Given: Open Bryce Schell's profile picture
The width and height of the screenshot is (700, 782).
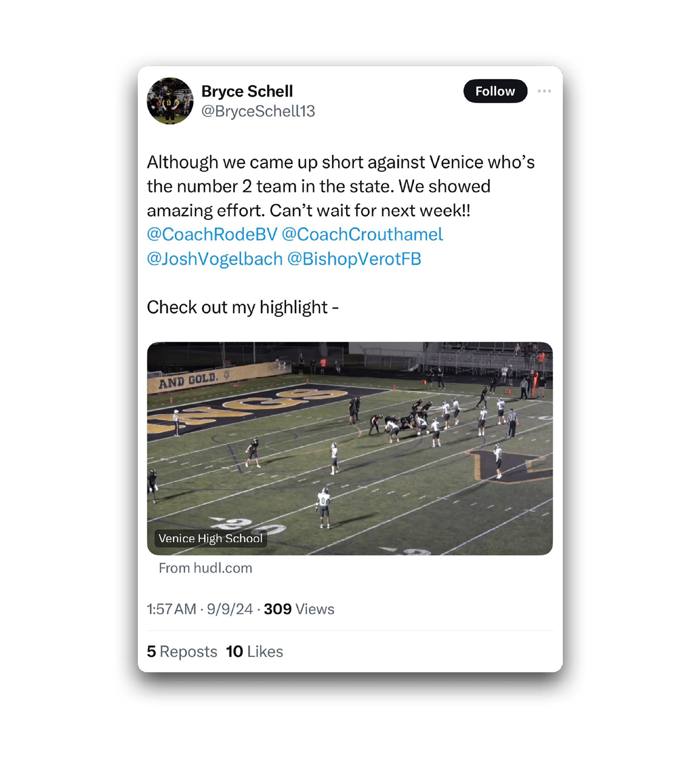Looking at the screenshot, I should coord(170,101).
